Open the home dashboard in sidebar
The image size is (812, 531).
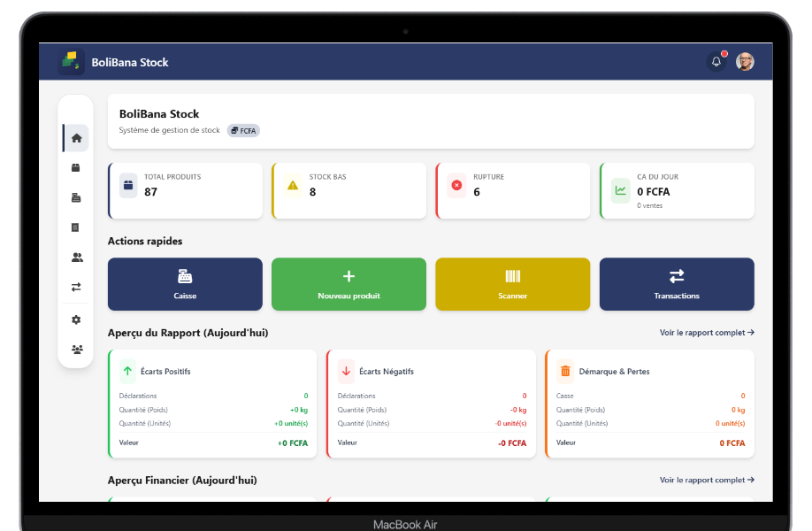coord(76,138)
